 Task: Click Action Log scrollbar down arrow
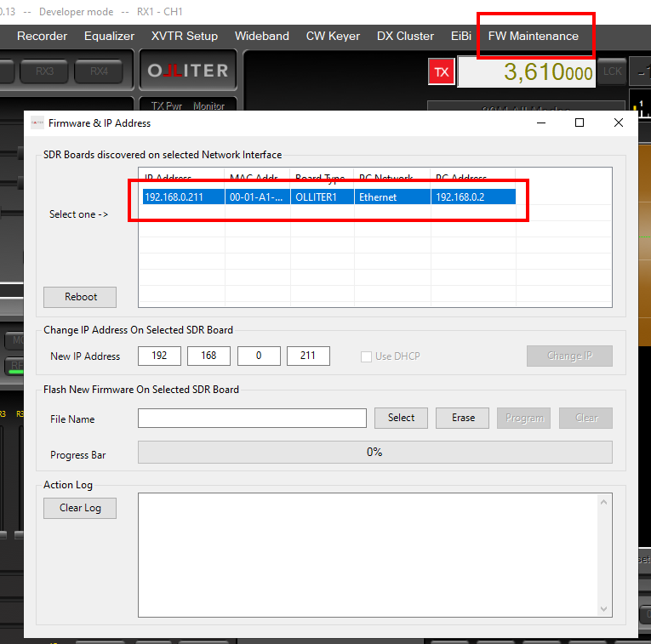click(x=603, y=609)
